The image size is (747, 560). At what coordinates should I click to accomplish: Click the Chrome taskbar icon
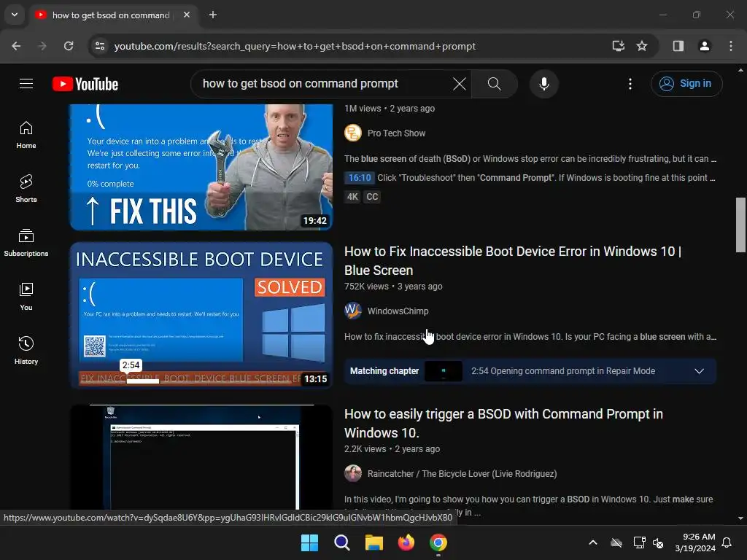(438, 542)
